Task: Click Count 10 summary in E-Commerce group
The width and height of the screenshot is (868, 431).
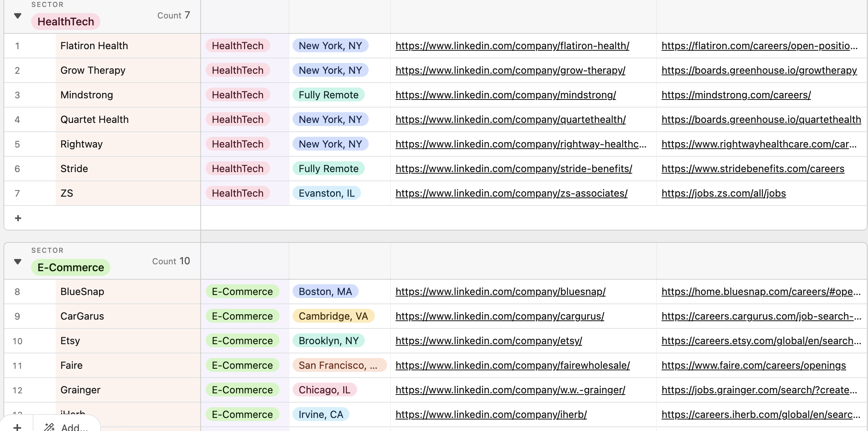Action: (171, 261)
